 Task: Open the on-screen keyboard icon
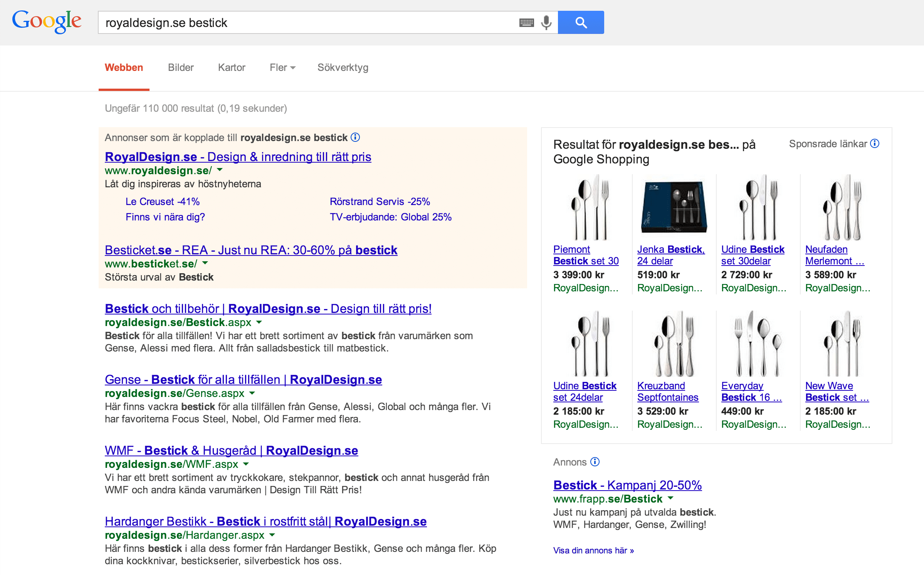(526, 23)
